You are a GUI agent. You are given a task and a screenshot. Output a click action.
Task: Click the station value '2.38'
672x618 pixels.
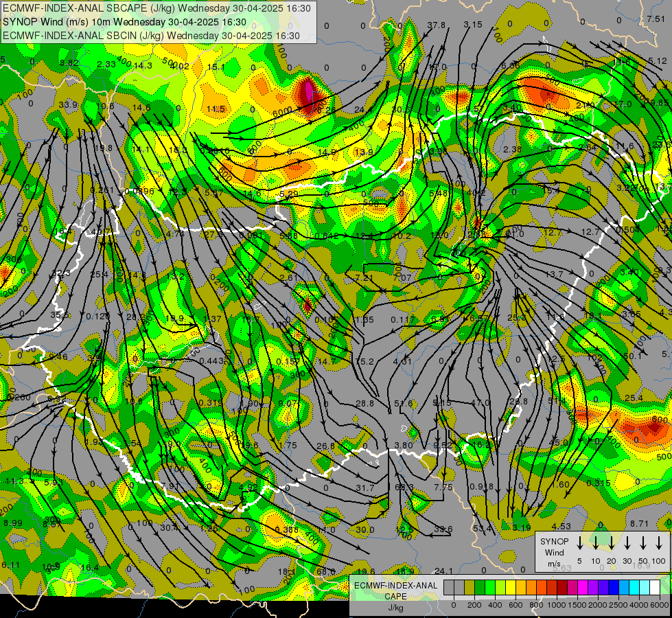(513, 149)
